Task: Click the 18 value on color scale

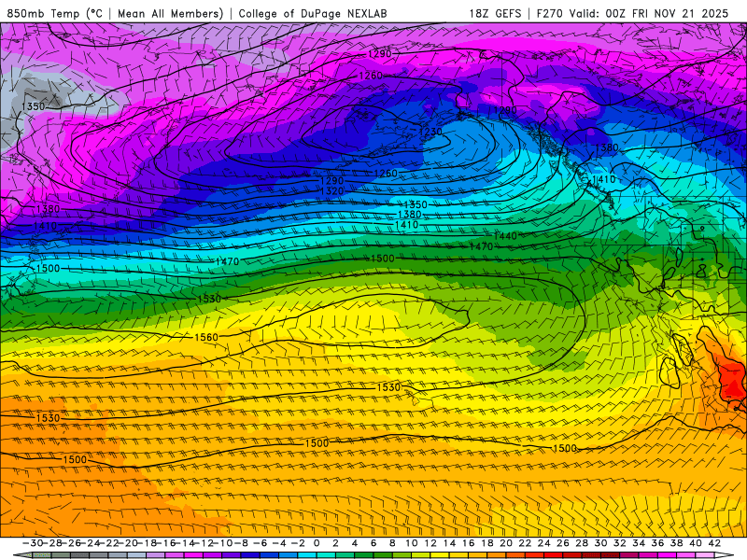Action: tap(486, 543)
